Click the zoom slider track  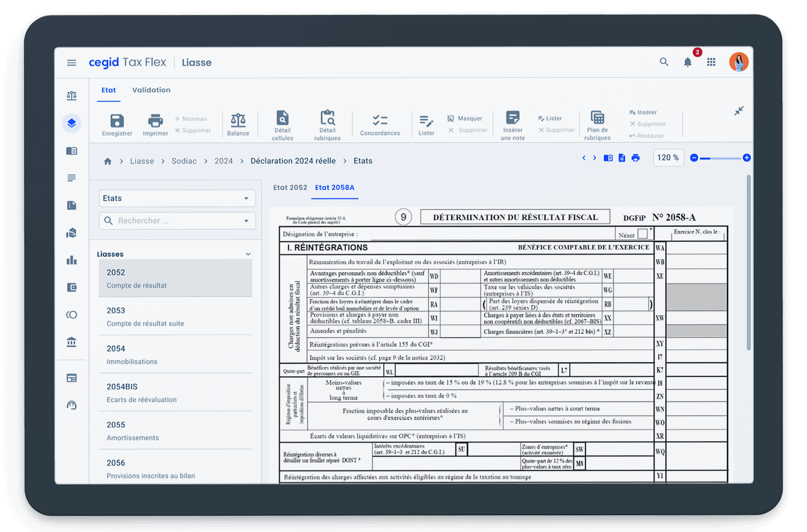point(723,158)
